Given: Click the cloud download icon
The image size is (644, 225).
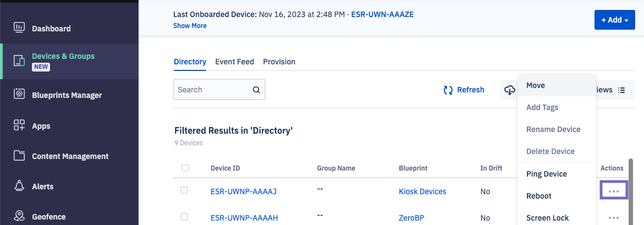Looking at the screenshot, I should (x=510, y=90).
